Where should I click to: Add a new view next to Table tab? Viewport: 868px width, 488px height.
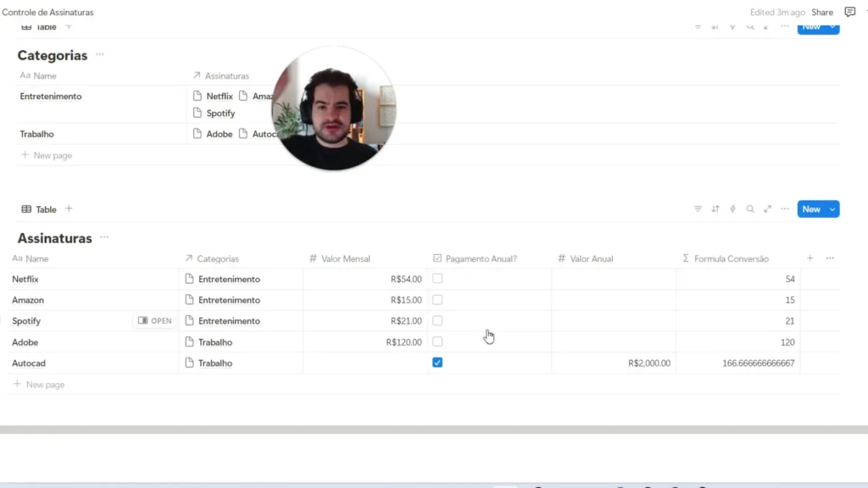click(x=69, y=209)
